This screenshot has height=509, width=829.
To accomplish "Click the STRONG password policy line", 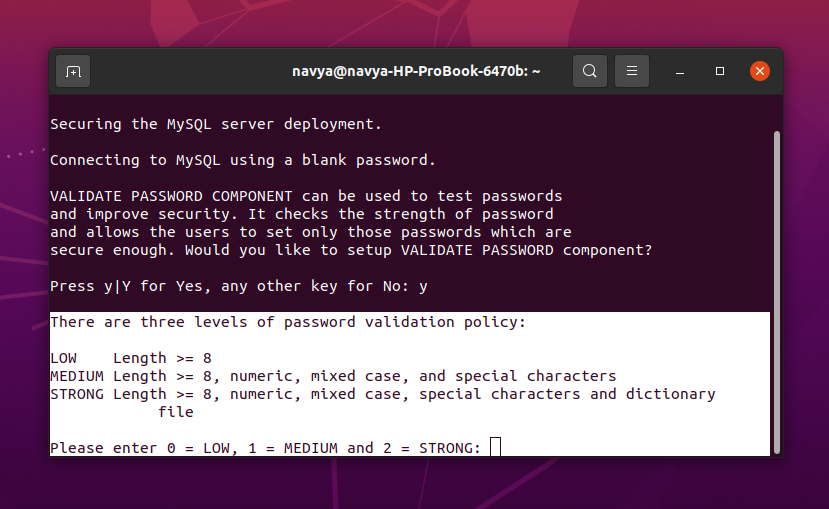I will (x=383, y=394).
